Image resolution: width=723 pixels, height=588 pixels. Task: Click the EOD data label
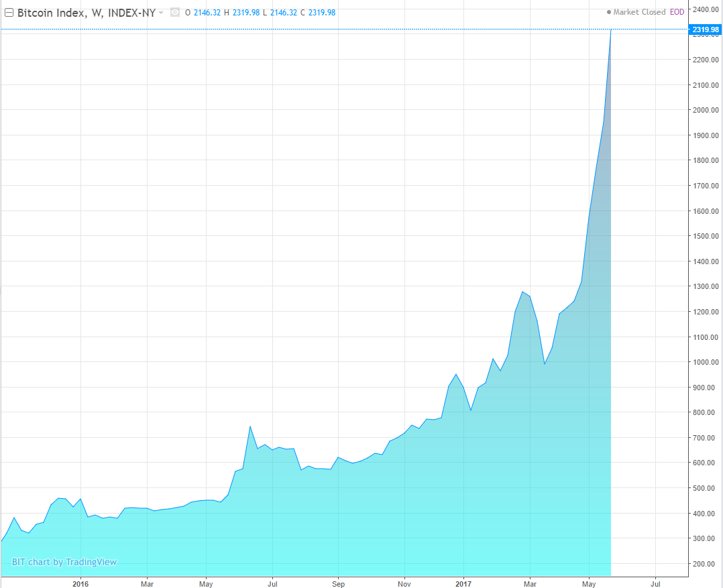point(677,12)
